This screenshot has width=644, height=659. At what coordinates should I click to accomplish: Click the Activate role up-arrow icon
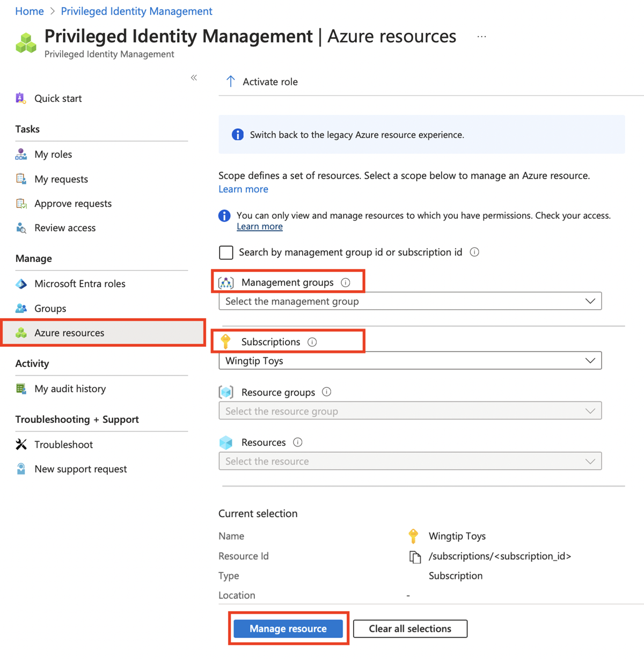[231, 82]
